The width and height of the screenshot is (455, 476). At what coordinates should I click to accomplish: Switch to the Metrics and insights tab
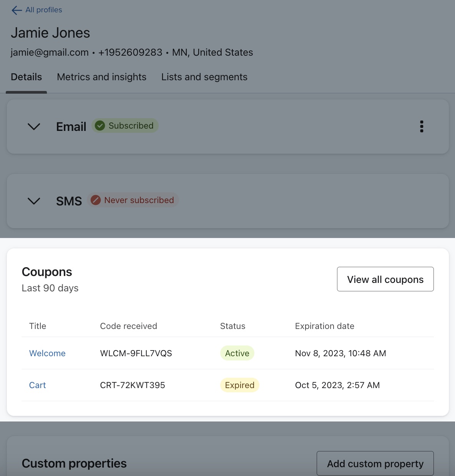click(101, 77)
